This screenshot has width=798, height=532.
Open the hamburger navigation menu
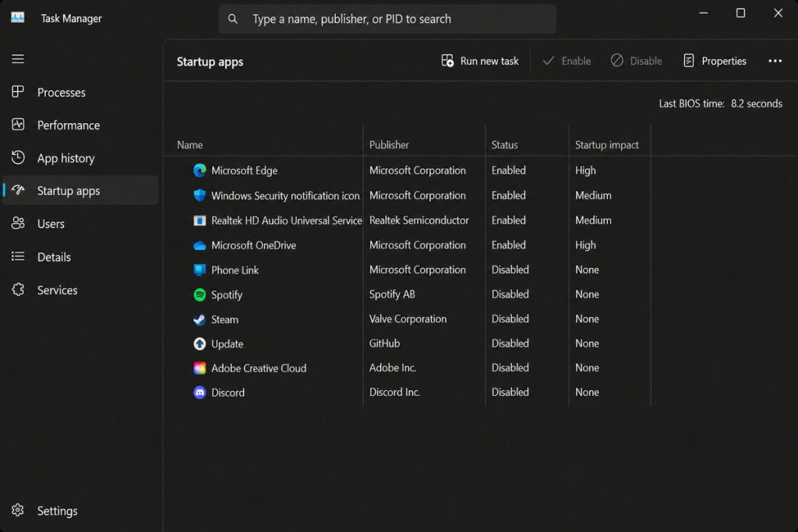point(18,59)
